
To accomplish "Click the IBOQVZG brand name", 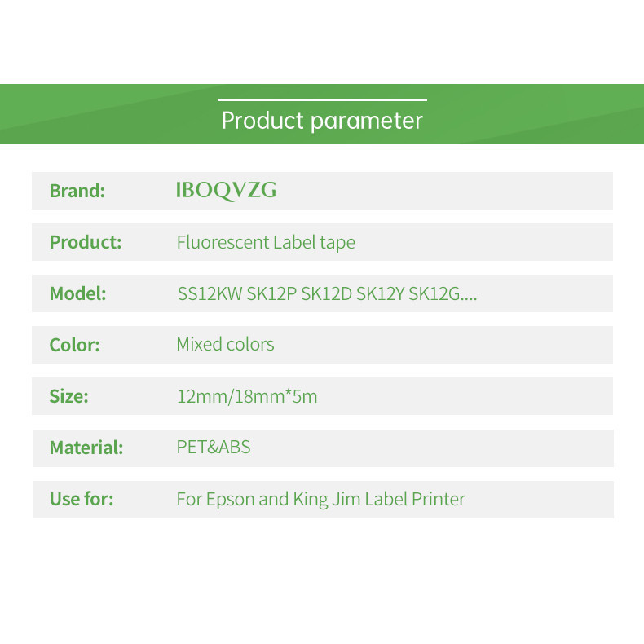I will pos(227,191).
